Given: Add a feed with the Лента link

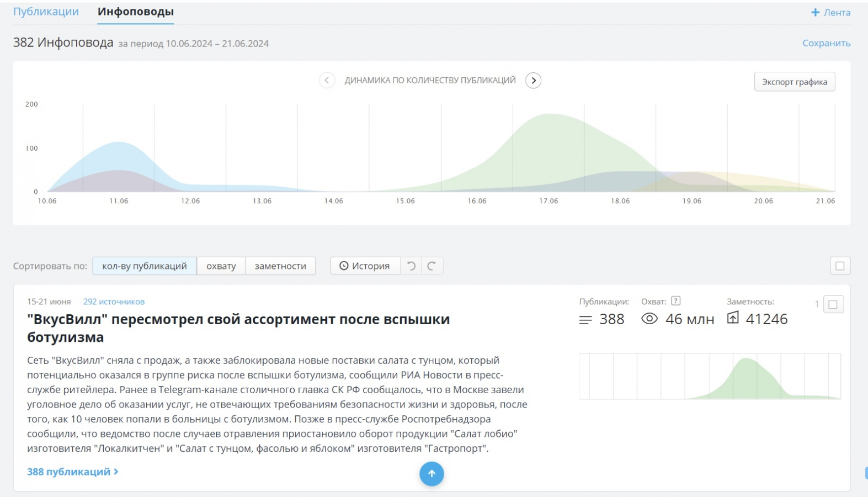Looking at the screenshot, I should click(x=830, y=13).
